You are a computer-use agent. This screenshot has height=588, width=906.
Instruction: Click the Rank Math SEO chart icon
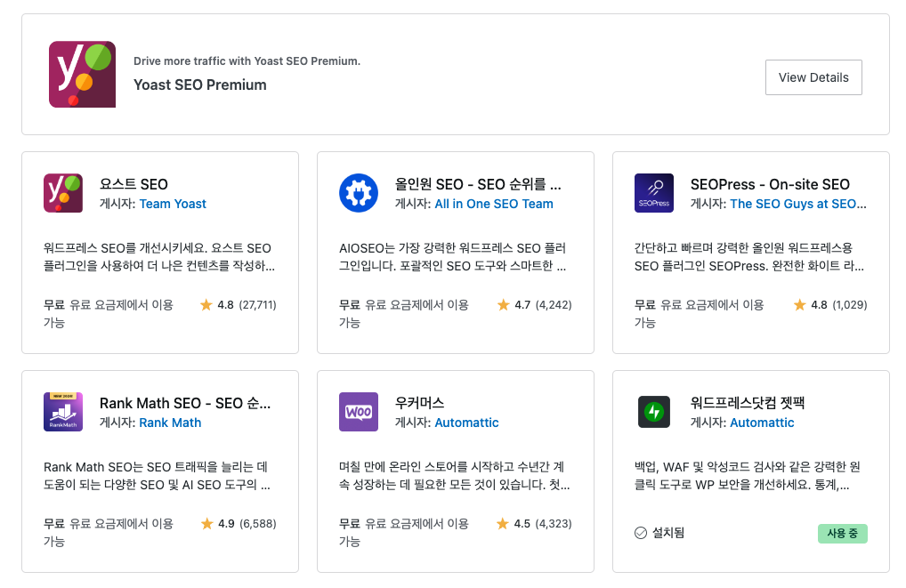point(63,411)
